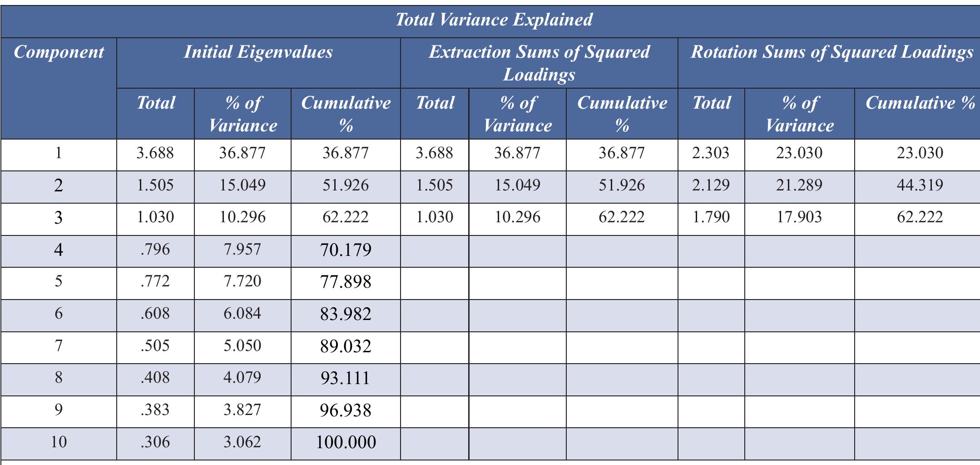980x465 pixels.
Task: Click the cell containing 83.982
Action: pos(346,314)
